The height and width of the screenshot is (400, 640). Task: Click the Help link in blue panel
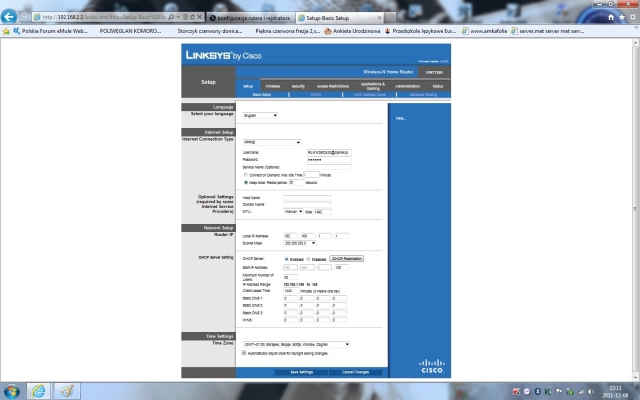(x=401, y=118)
